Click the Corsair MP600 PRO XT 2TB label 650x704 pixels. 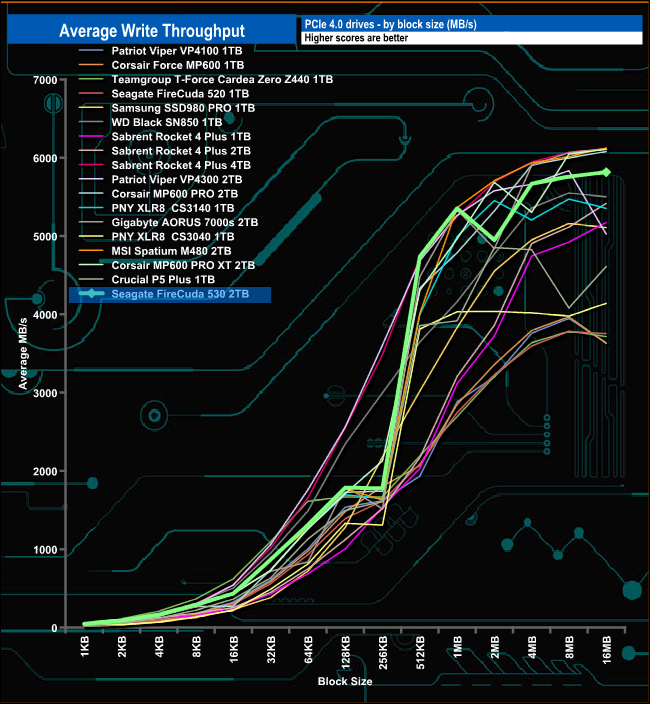pyautogui.click(x=183, y=265)
